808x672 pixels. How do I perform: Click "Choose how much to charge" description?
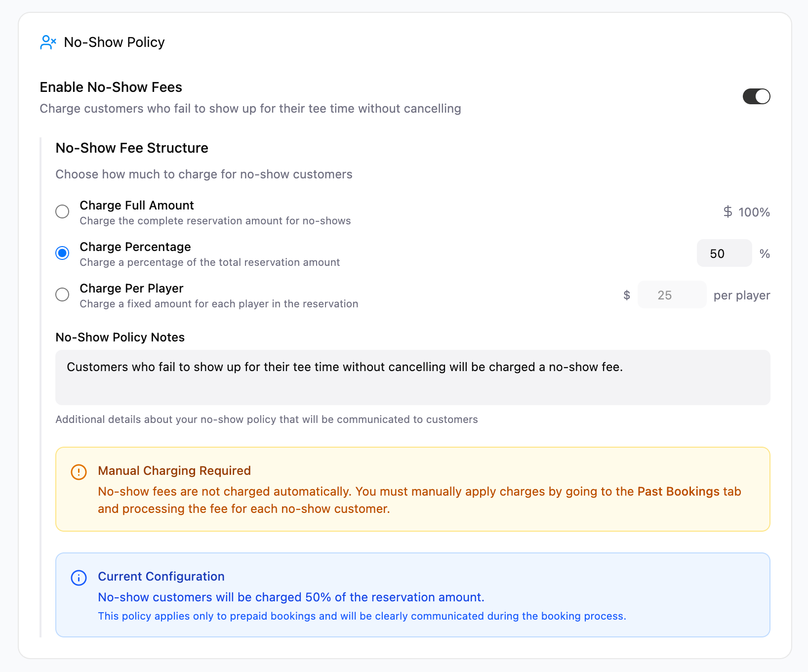(204, 174)
